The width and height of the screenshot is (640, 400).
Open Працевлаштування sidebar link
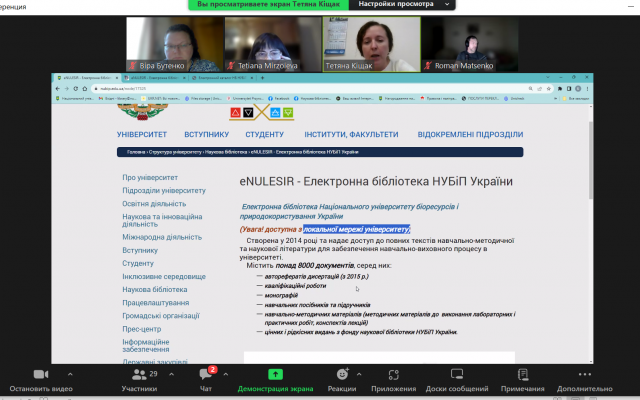[156, 302]
